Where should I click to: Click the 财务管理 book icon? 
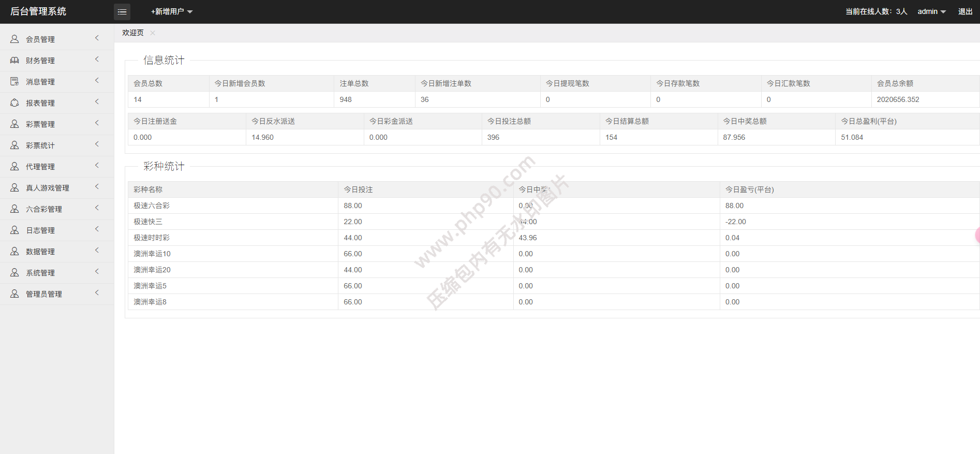click(14, 60)
